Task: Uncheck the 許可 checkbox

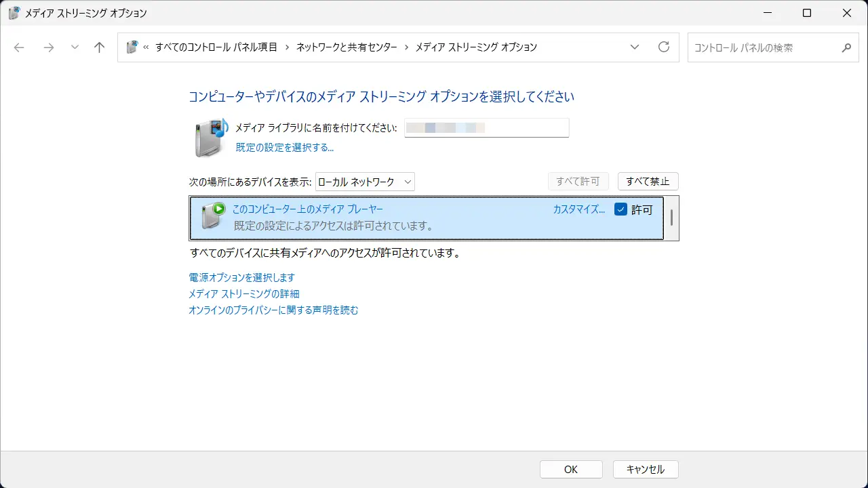Action: [x=620, y=209]
